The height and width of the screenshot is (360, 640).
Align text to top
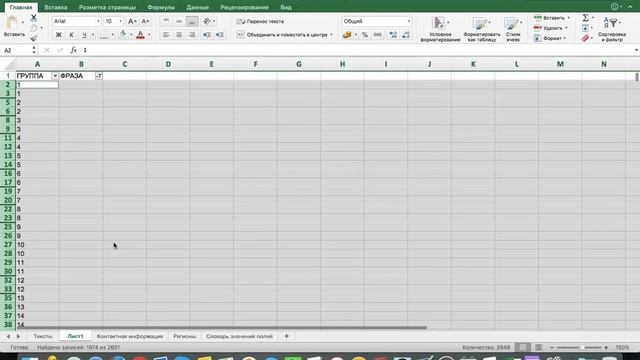pos(166,21)
